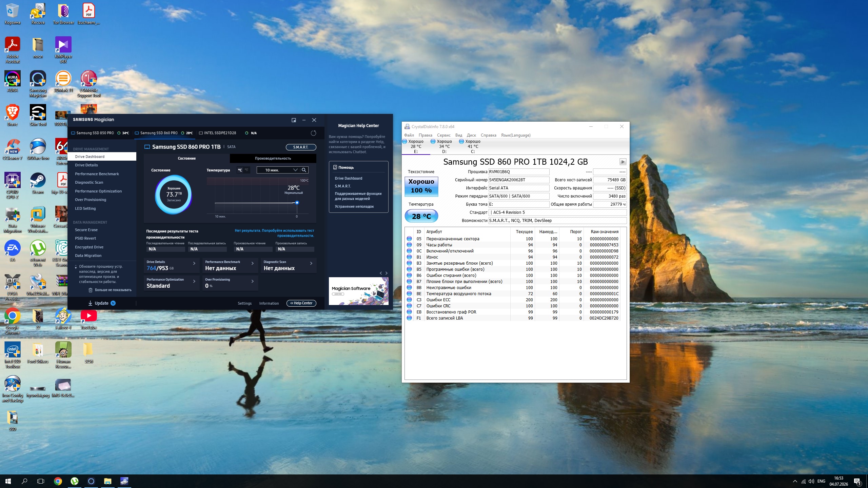This screenshot has width=868, height=488.
Task: Select the Google Chrome desktop icon
Action: pyautogui.click(x=12, y=321)
